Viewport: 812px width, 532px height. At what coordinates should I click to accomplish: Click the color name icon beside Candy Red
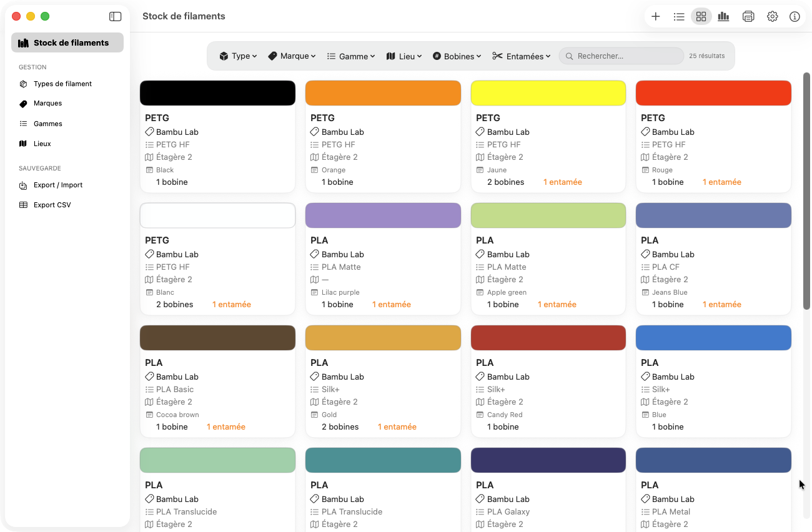point(480,415)
